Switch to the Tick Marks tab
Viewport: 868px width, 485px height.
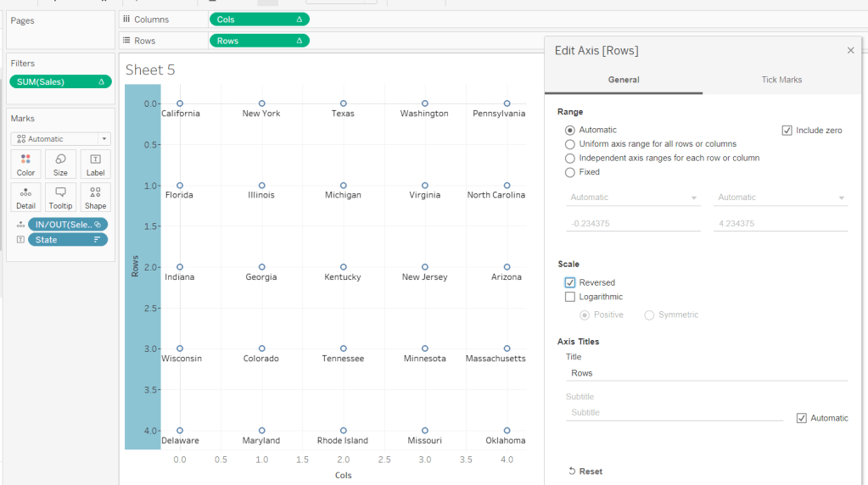pyautogui.click(x=781, y=80)
